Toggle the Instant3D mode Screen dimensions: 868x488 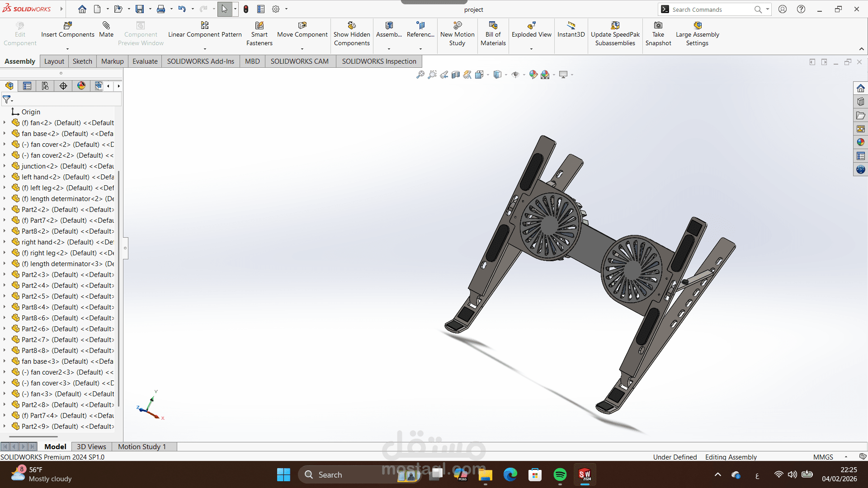pos(571,29)
